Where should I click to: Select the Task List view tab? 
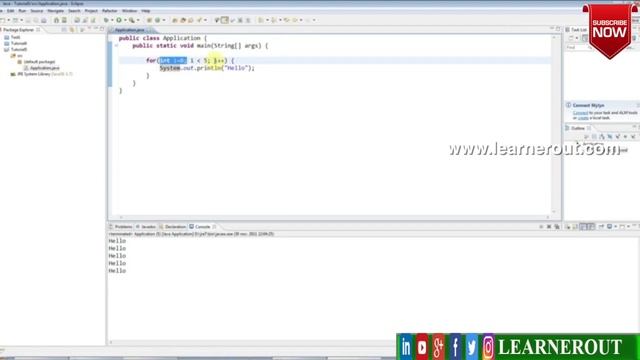pyautogui.click(x=576, y=30)
